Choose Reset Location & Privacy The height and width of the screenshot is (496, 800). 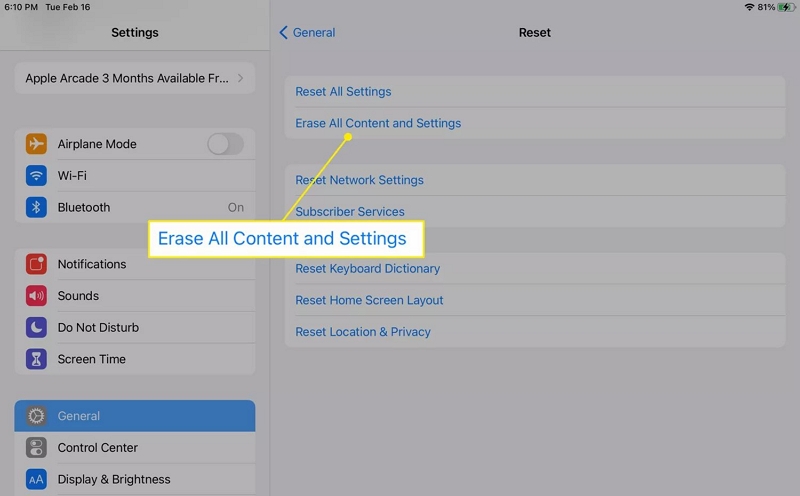coord(535,332)
